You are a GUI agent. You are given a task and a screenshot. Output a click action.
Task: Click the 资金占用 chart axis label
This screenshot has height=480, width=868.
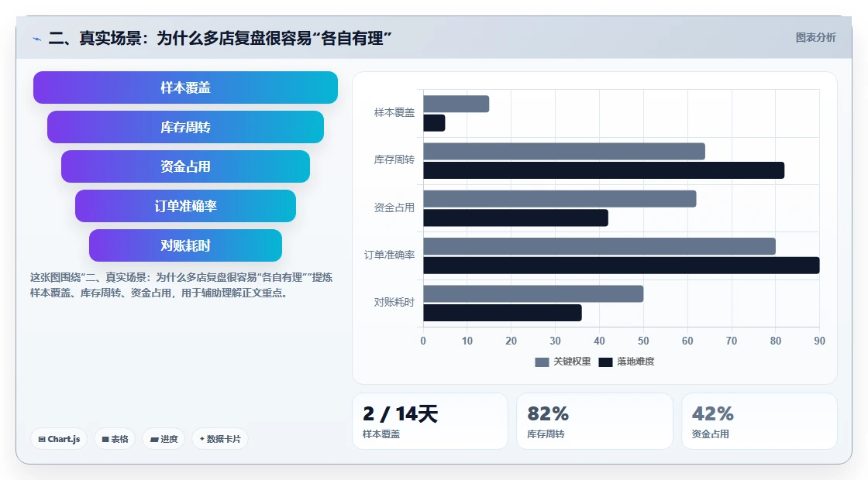(394, 207)
